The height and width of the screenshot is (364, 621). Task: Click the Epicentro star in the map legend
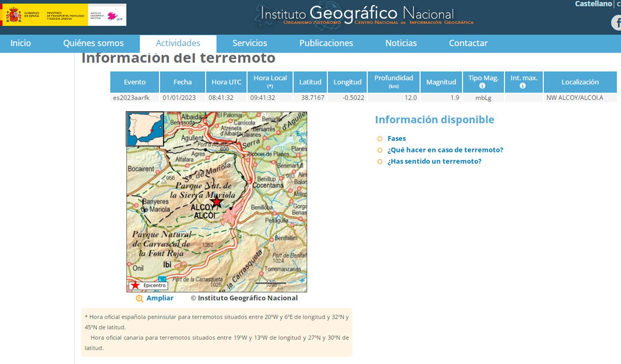(x=135, y=285)
